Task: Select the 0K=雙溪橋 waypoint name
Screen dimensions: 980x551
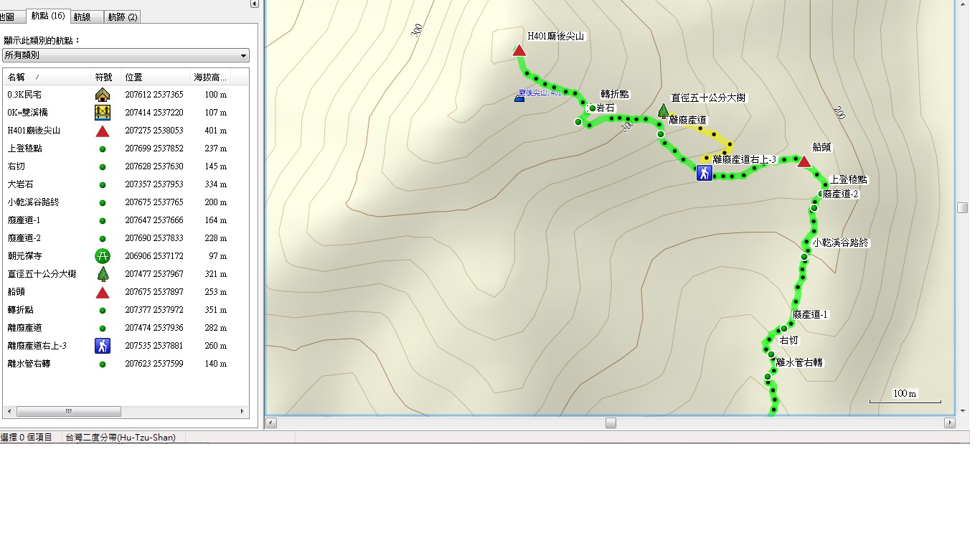Action: click(x=28, y=113)
